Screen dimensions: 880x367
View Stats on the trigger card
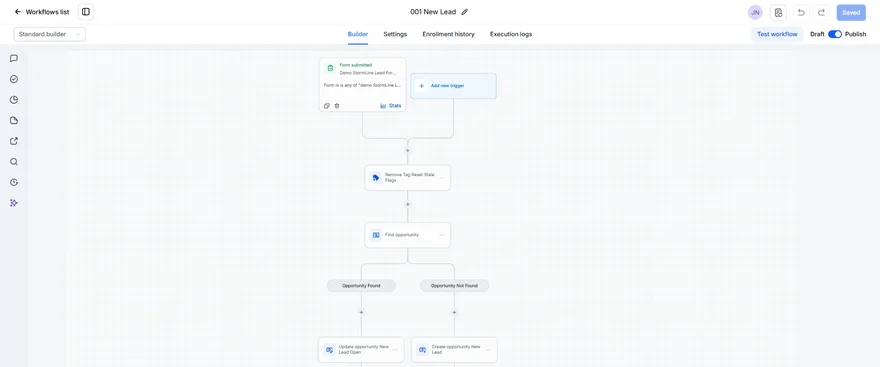[391, 105]
